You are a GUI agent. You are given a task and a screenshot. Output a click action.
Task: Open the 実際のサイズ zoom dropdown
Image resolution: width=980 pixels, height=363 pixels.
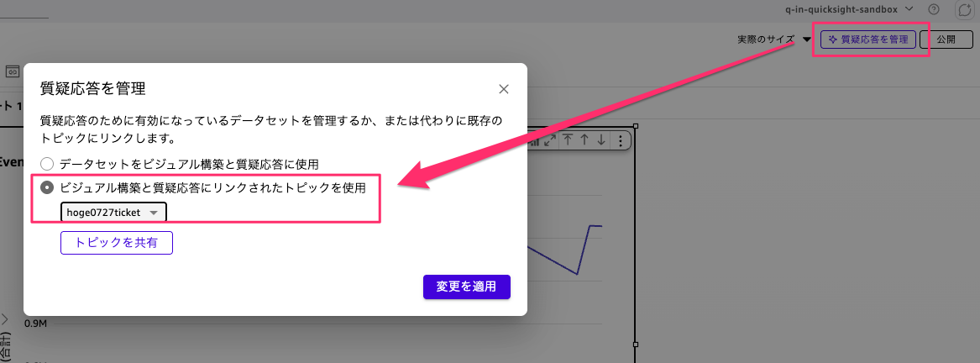tap(774, 39)
